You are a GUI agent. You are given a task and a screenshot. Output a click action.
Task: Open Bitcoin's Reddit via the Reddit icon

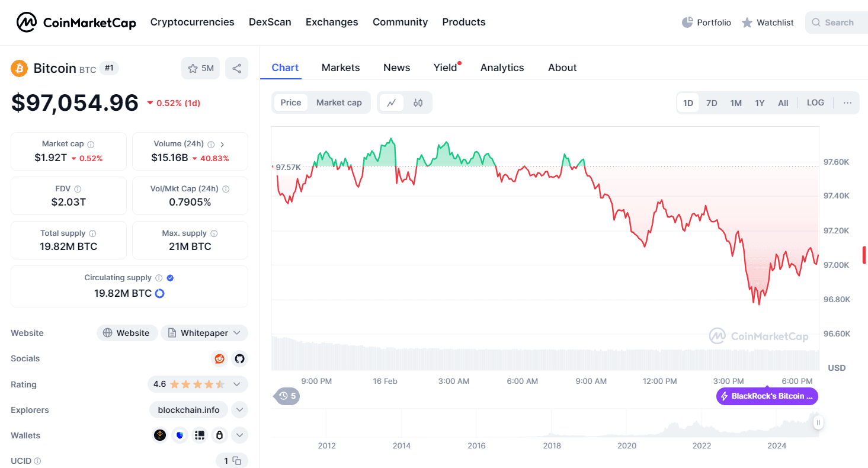[x=219, y=358]
